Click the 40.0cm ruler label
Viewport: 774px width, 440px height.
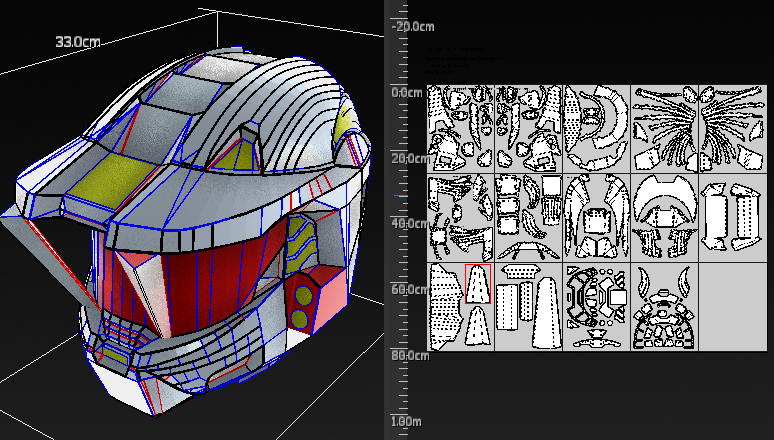pyautogui.click(x=411, y=223)
